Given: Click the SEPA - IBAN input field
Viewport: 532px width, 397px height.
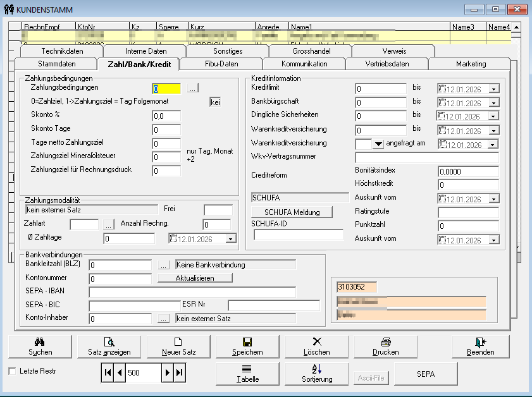Looking at the screenshot, I should [x=192, y=292].
